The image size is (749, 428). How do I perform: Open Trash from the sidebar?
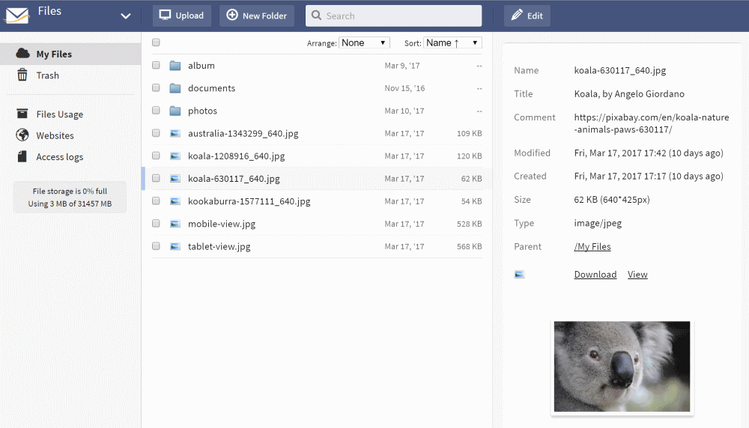pyautogui.click(x=47, y=75)
